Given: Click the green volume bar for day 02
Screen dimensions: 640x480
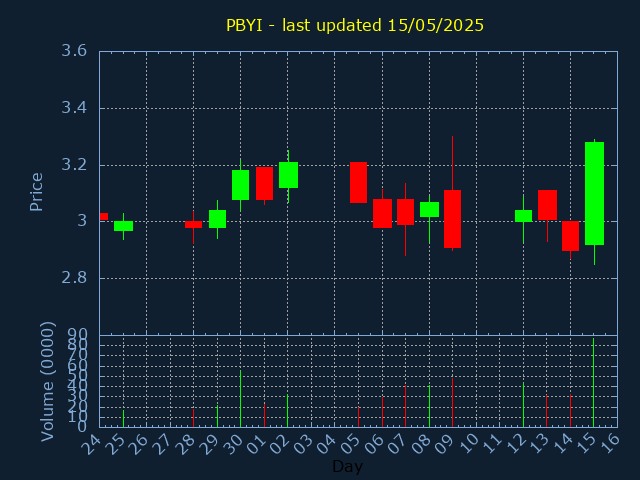Looking at the screenshot, I should (287, 411).
